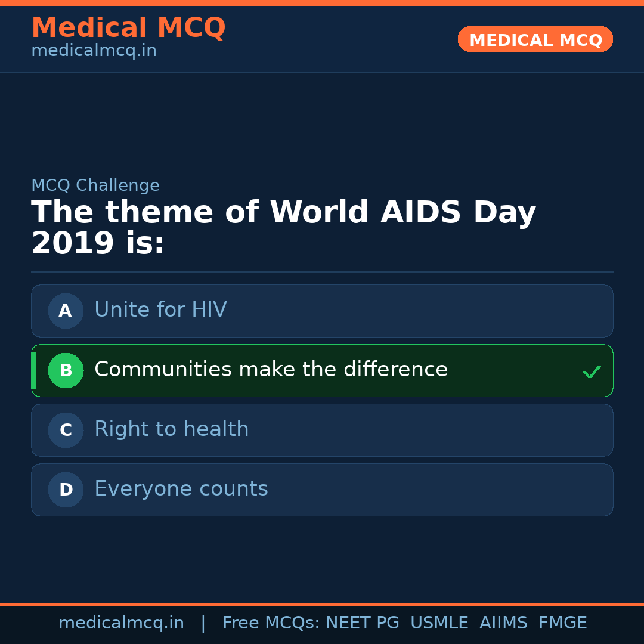Choose the "Unite for HIV" answer text
The width and height of the screenshot is (644, 644).
(160, 310)
